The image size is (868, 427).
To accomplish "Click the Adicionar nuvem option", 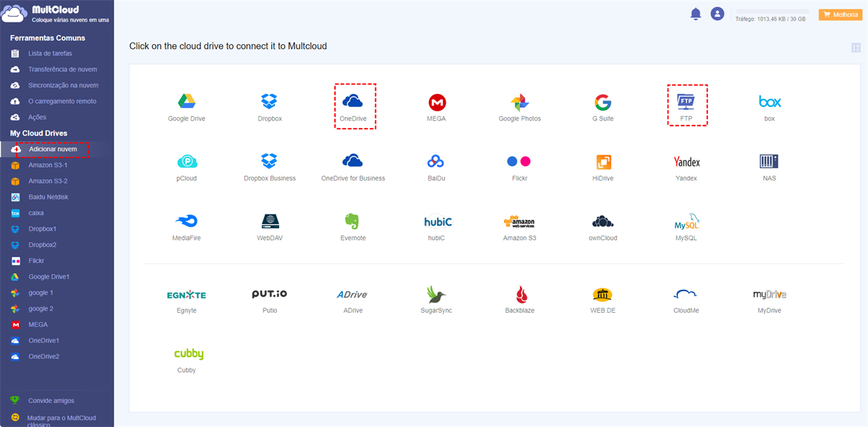I will coord(52,150).
